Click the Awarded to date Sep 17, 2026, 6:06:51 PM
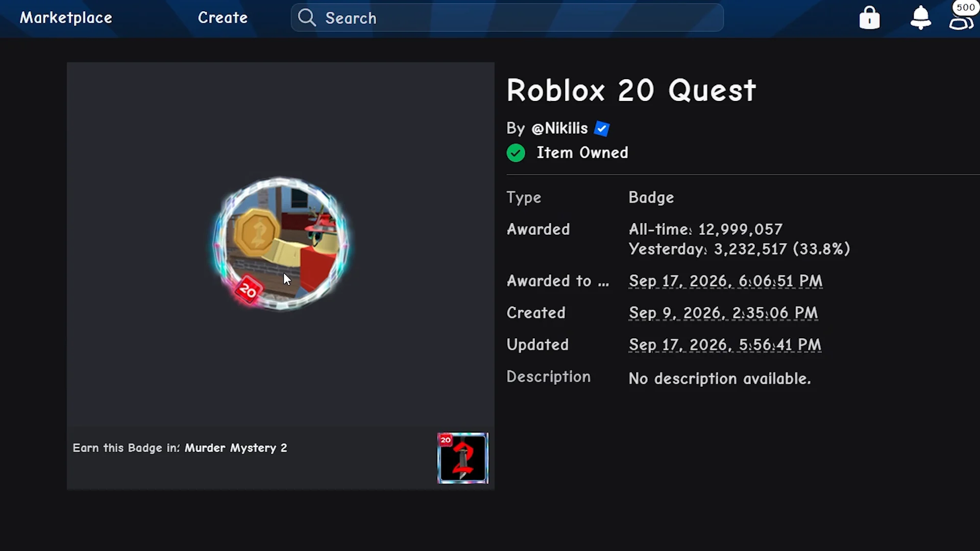This screenshot has height=551, width=980. (x=725, y=281)
